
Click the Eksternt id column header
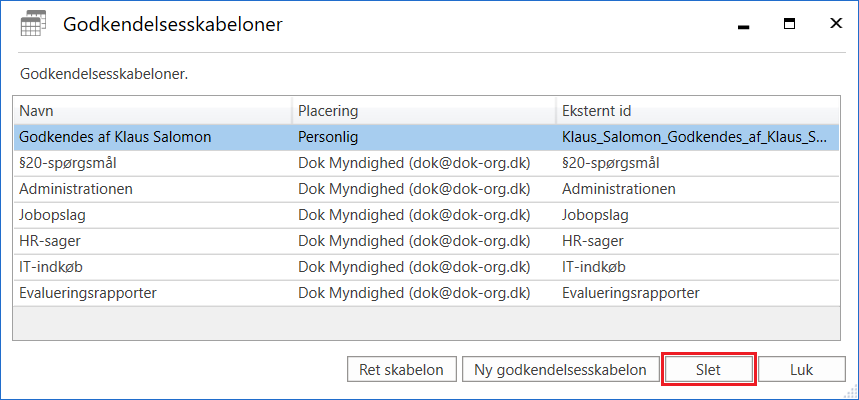pos(697,110)
